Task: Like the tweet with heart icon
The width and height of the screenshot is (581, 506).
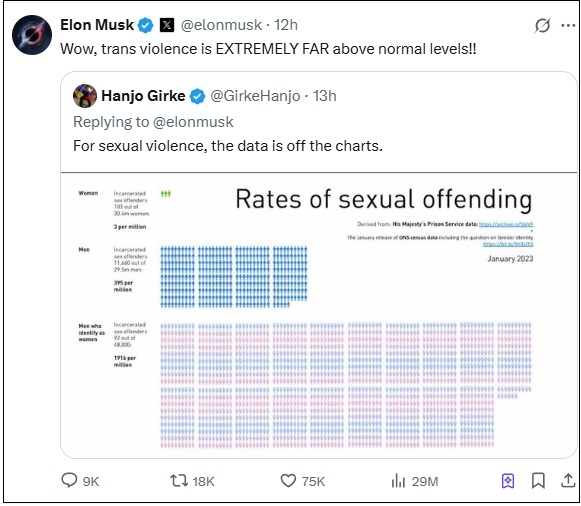Action: pos(288,481)
